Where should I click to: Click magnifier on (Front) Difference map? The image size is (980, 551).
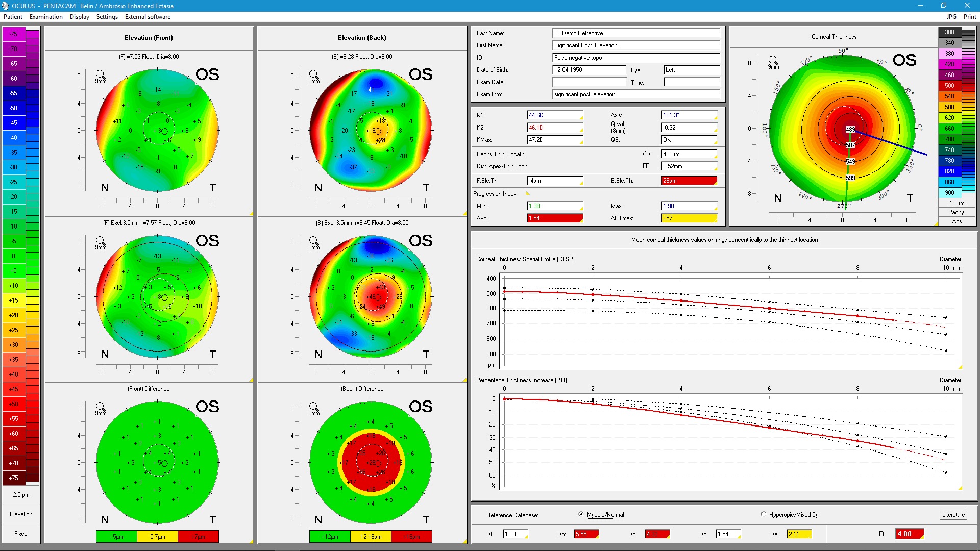coord(100,407)
